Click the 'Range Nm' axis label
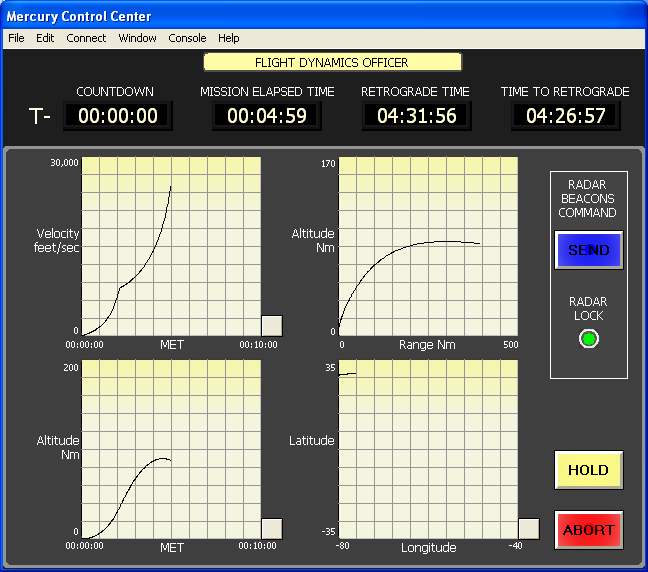Image resolution: width=648 pixels, height=572 pixels. pyautogui.click(x=427, y=345)
